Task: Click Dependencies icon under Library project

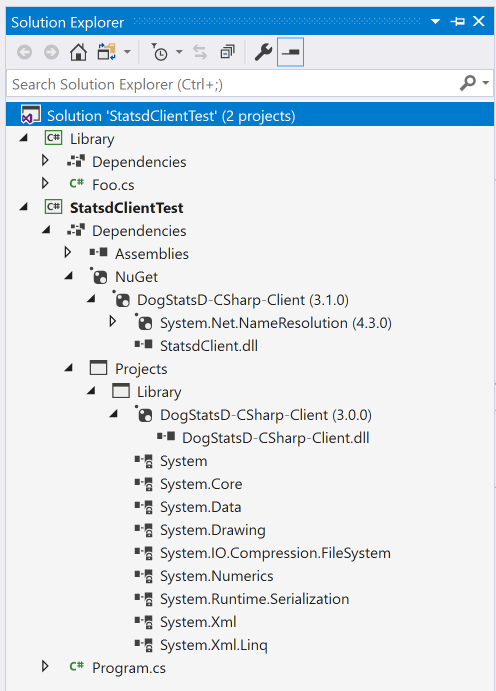Action: pyautogui.click(x=76, y=161)
